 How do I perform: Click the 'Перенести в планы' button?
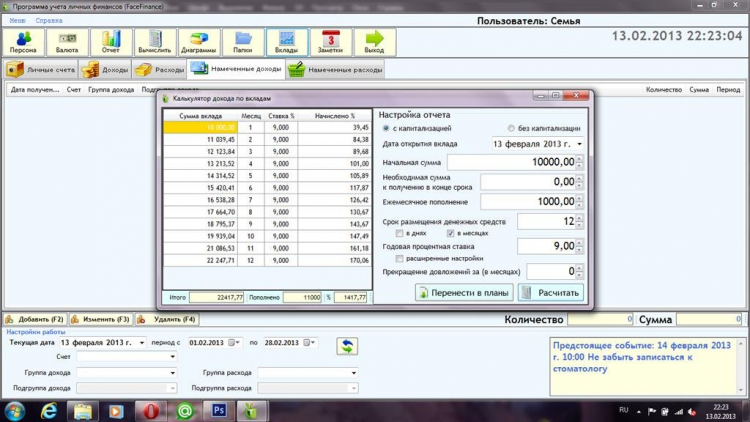(x=464, y=293)
